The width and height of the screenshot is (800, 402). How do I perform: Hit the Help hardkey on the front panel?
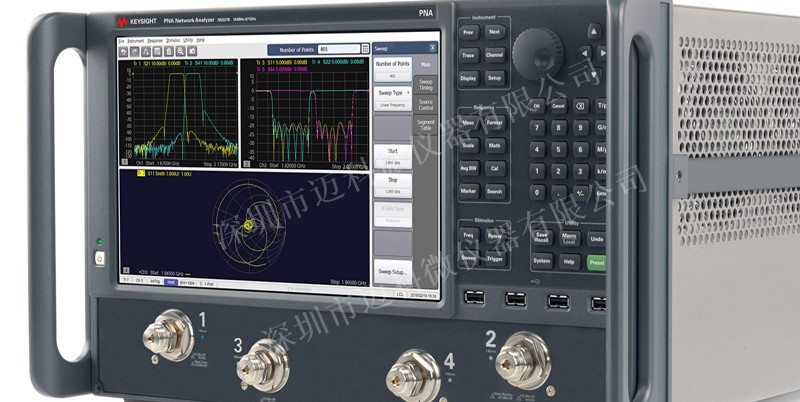(x=569, y=262)
